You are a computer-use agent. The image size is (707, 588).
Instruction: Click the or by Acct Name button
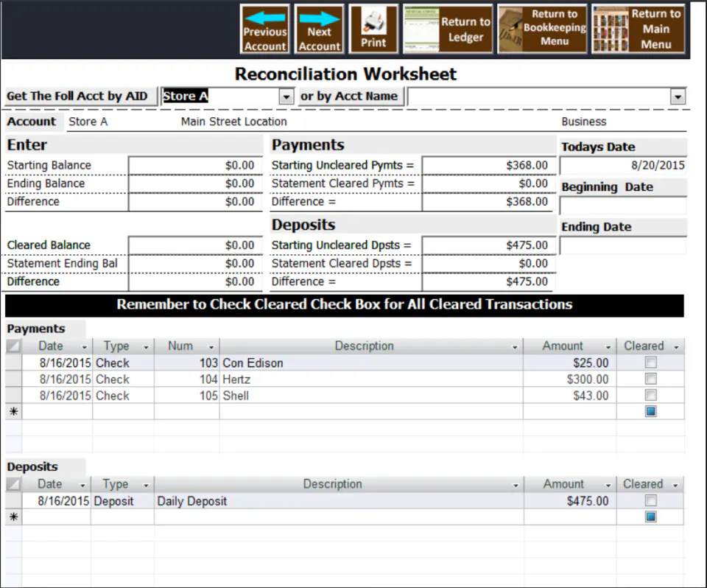coord(351,95)
